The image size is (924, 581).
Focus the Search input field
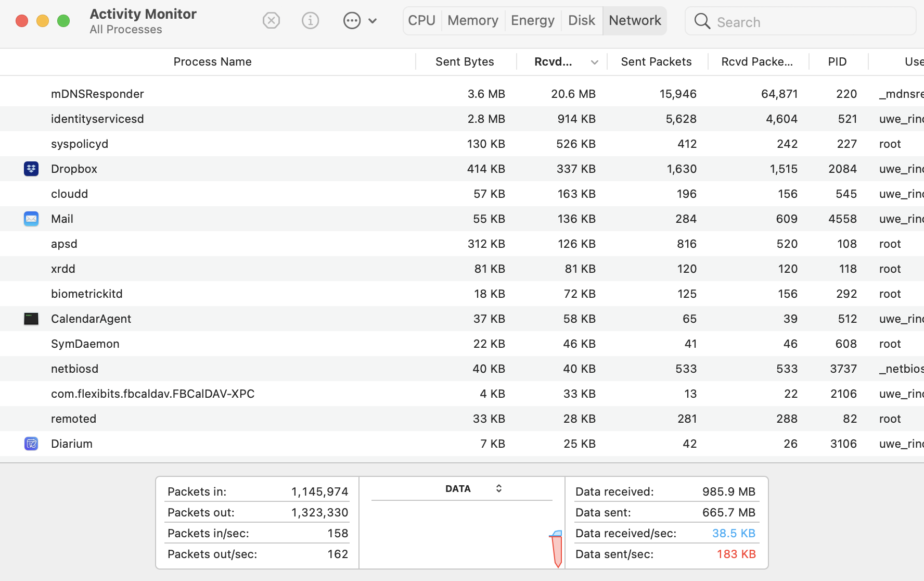pyautogui.click(x=801, y=21)
